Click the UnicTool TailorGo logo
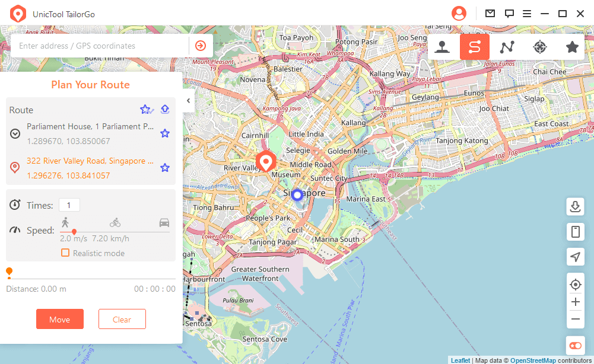Image resolution: width=594 pixels, height=364 pixels. pyautogui.click(x=18, y=14)
